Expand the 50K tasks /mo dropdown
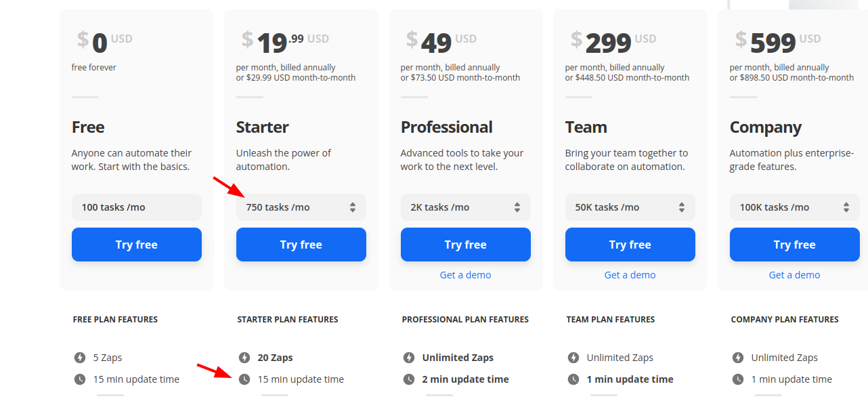Image resolution: width=868 pixels, height=401 pixels. click(x=630, y=207)
